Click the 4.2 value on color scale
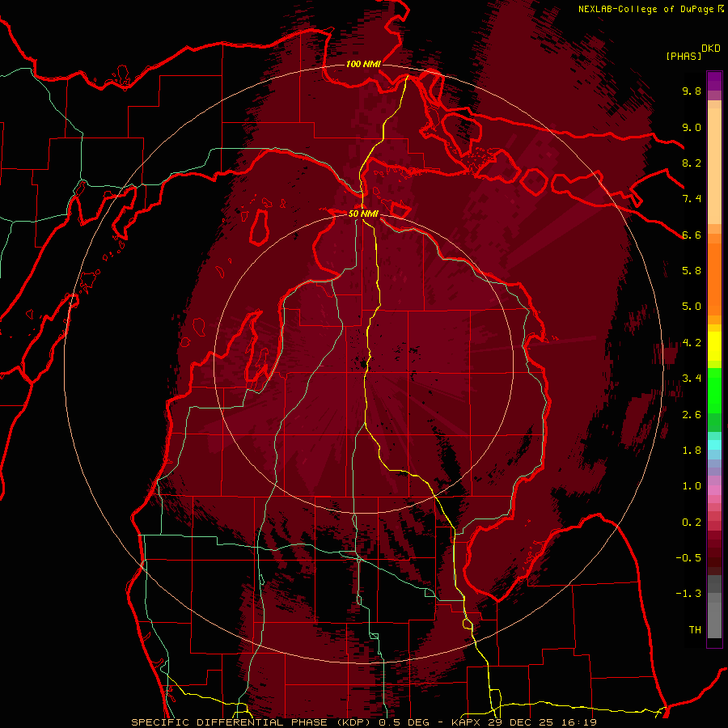Image resolution: width=728 pixels, height=728 pixels. coord(692,343)
